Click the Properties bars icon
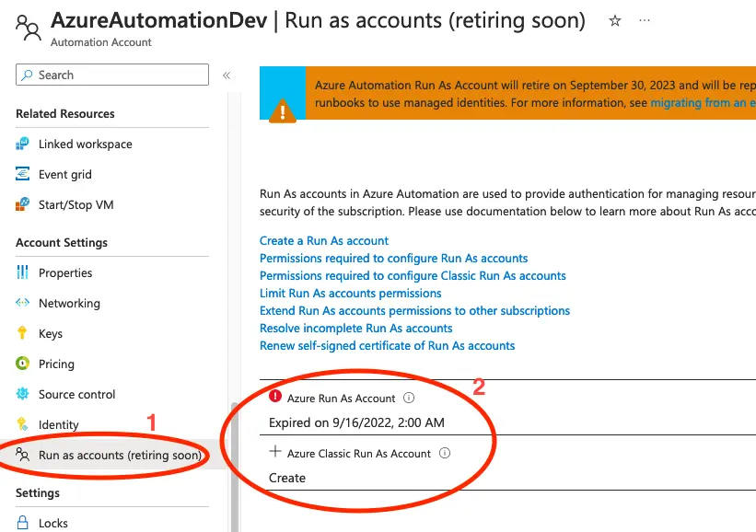The image size is (756, 532). tap(23, 273)
